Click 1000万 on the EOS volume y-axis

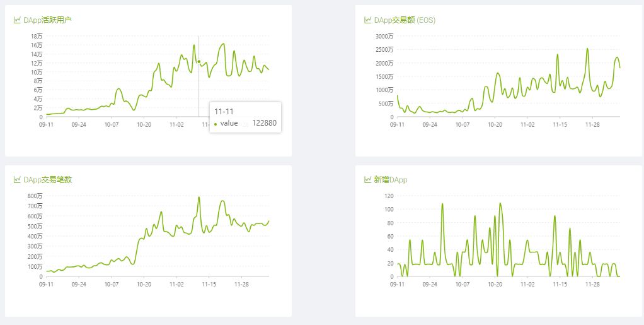pyautogui.click(x=384, y=90)
